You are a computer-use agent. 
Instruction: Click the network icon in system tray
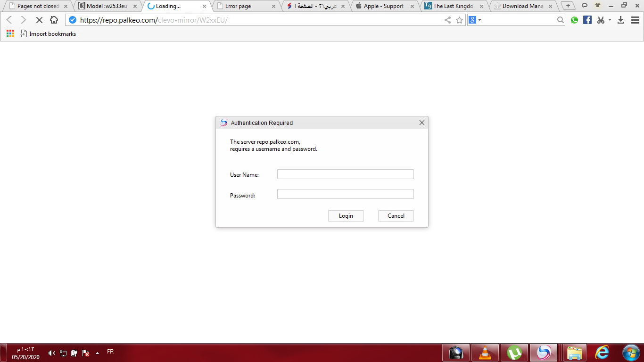pos(63,353)
